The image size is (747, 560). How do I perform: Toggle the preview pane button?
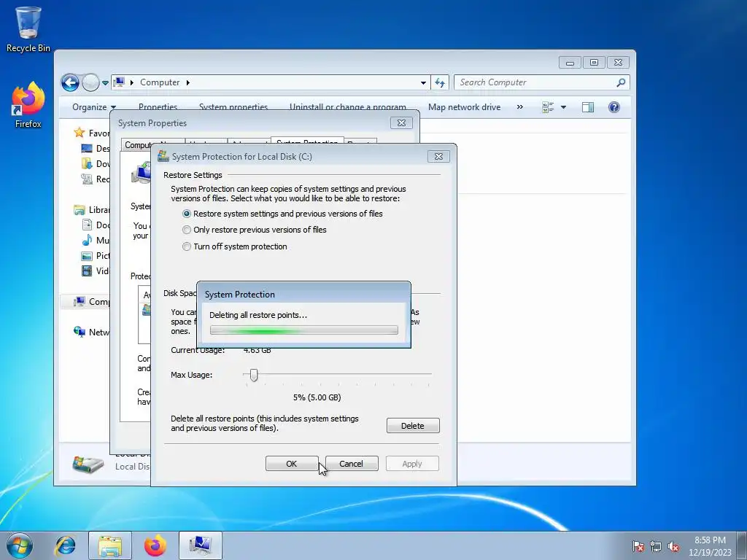[588, 107]
